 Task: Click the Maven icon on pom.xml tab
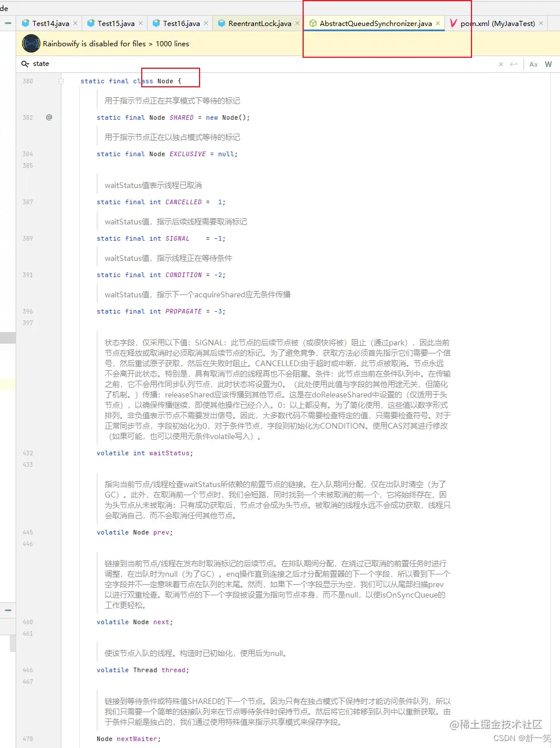pos(454,23)
